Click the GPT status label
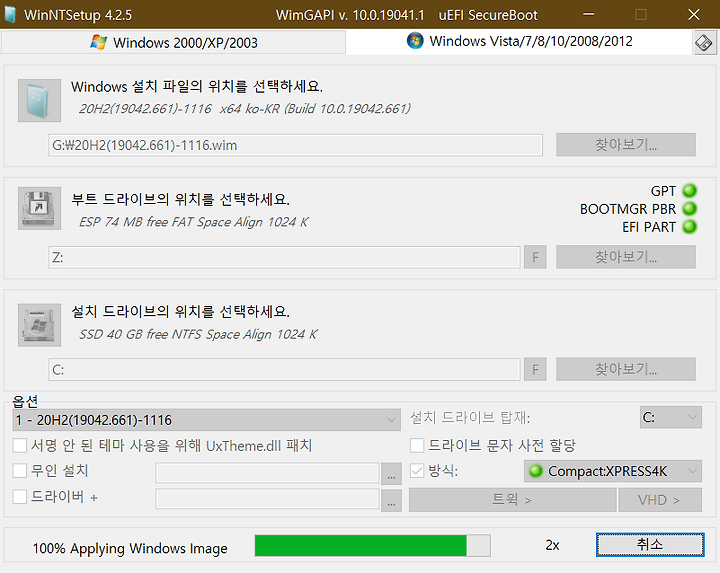 pos(663,191)
